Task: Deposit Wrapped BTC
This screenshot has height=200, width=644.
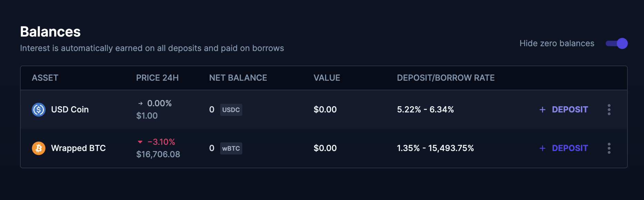Action: click(x=564, y=148)
